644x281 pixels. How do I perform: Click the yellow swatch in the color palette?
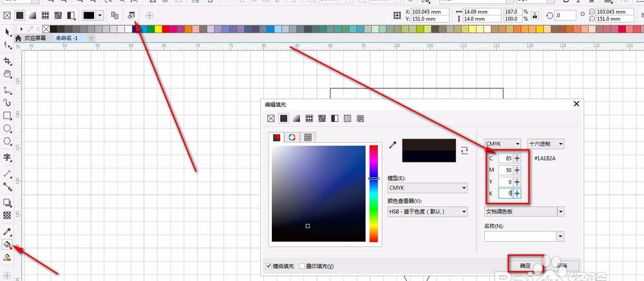pos(158,29)
